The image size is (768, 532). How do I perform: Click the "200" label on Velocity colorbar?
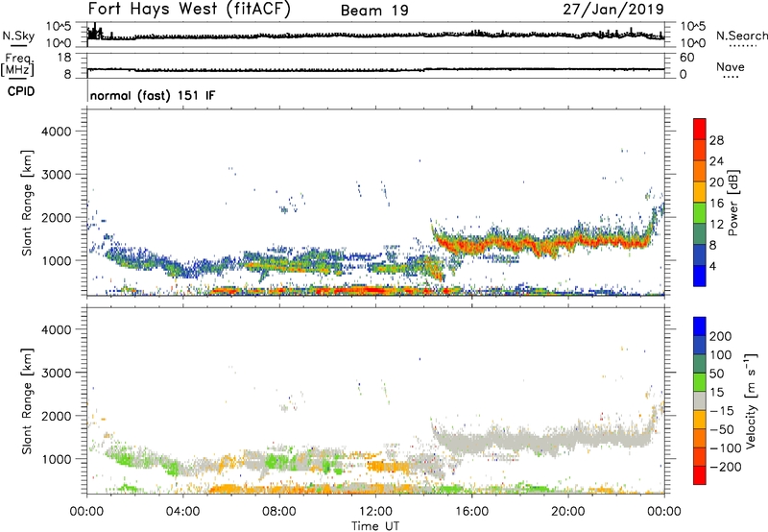pos(721,336)
